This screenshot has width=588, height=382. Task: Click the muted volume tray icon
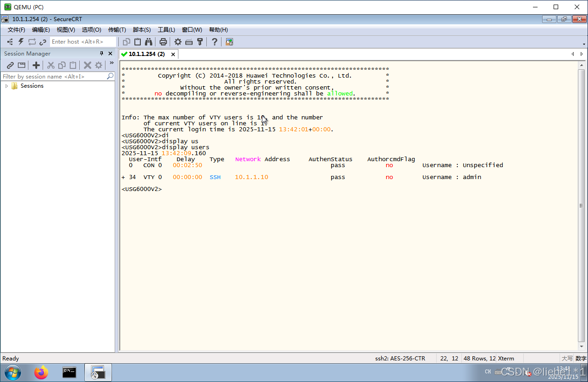(x=528, y=373)
